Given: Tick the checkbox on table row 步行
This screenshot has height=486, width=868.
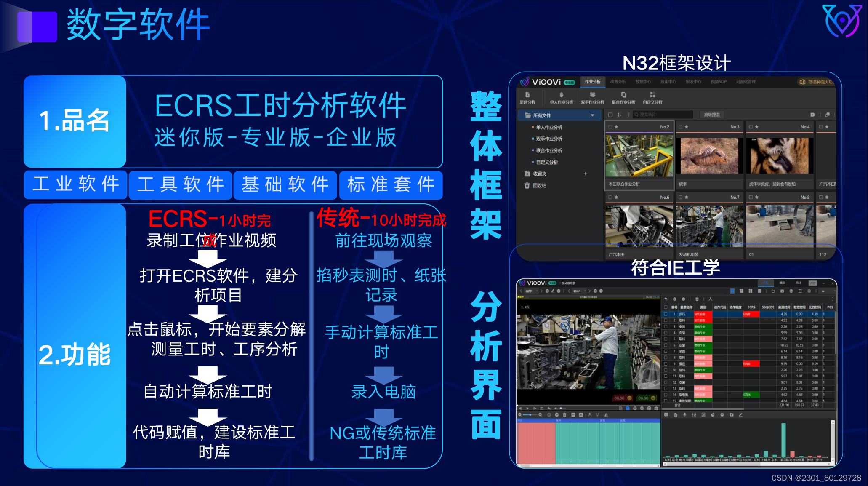Looking at the screenshot, I should (666, 314).
